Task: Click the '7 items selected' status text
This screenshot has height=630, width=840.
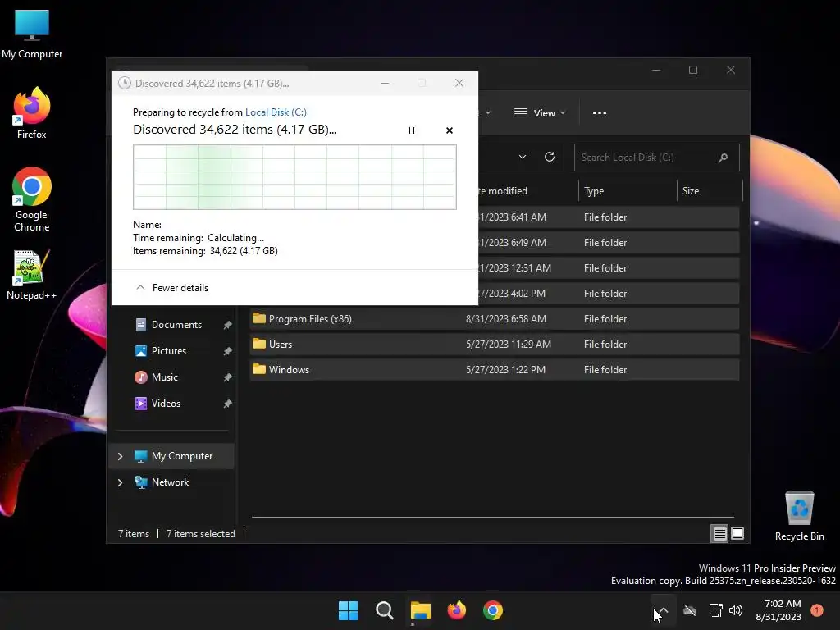Action: (x=201, y=533)
